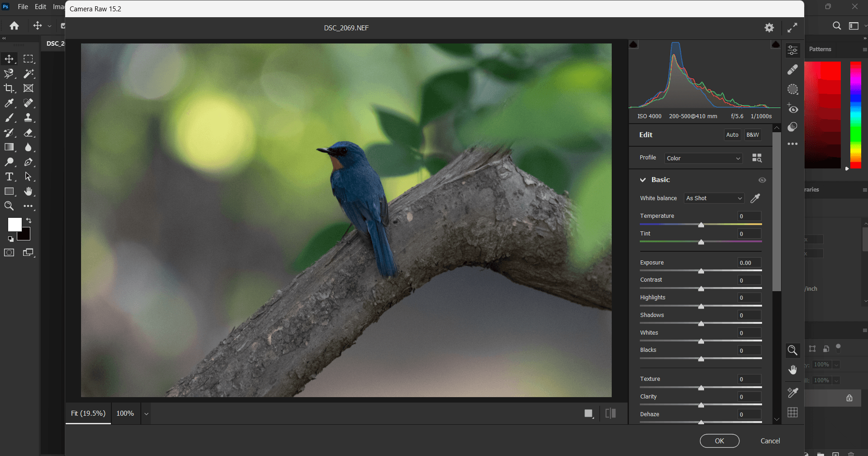
Task: Confirm with the OK button
Action: point(719,441)
